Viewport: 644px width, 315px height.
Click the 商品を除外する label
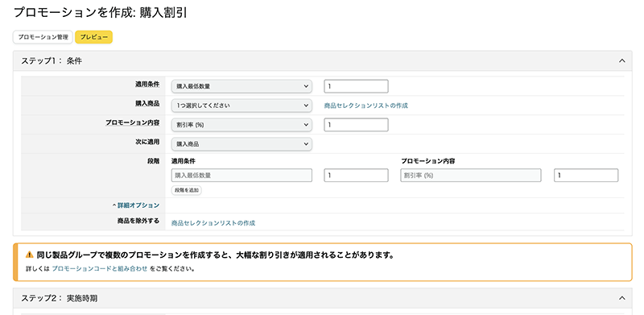[x=138, y=221]
